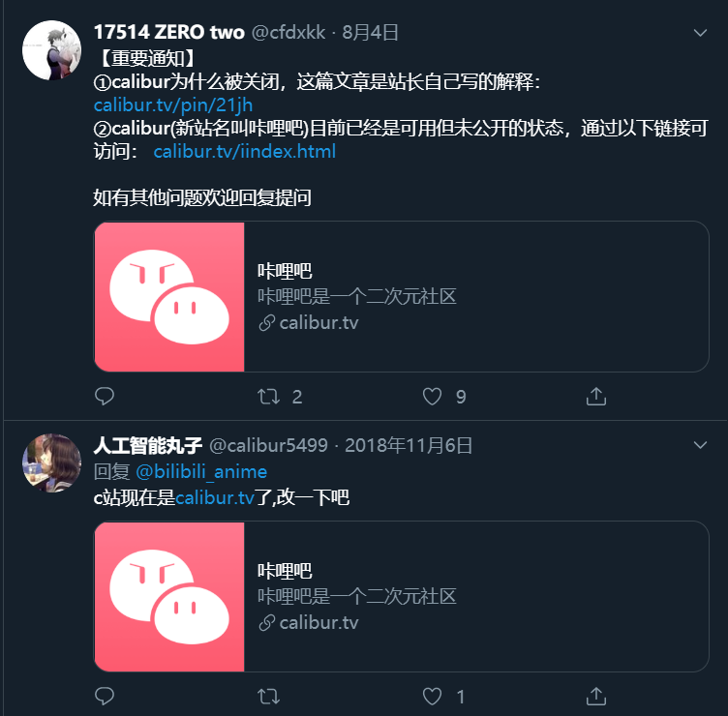Screen dimensions: 728x716
Task: Retweet the 人工智能丸子 tweet
Action: click(269, 696)
